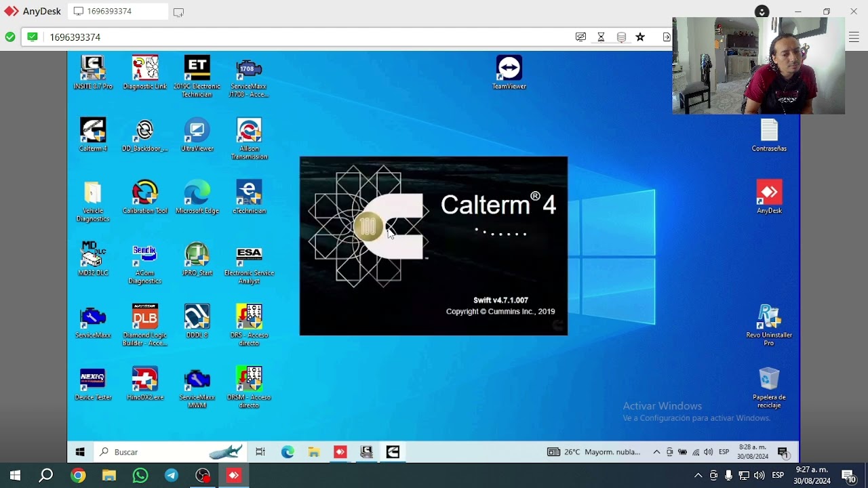Open WhatsApp from the local taskbar
This screenshot has height=488, width=868.
click(140, 476)
